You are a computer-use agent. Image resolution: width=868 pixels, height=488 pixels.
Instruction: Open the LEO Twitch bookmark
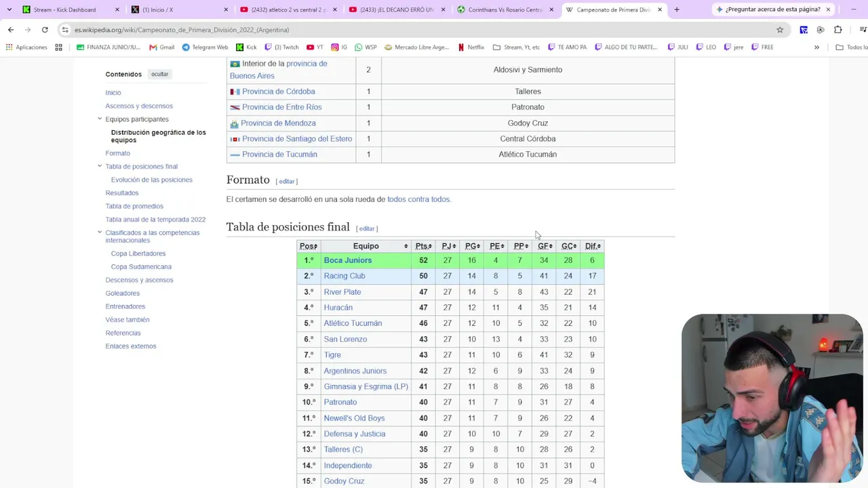click(x=706, y=47)
